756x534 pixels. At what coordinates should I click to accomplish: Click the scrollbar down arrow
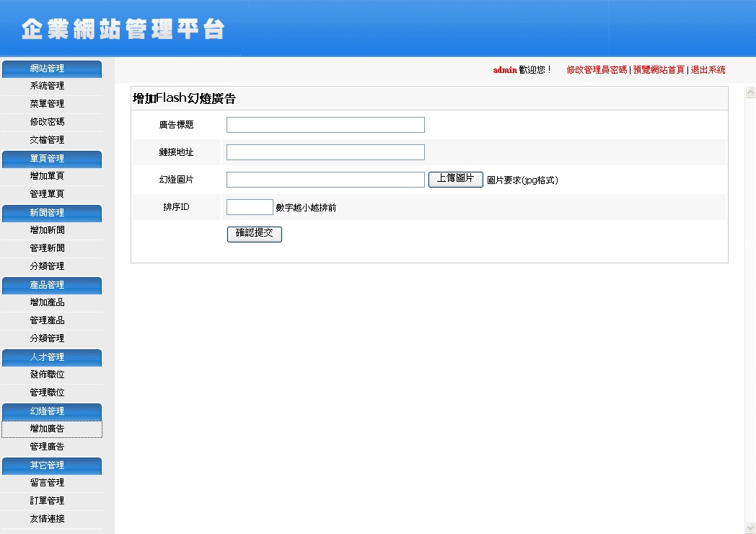click(x=750, y=528)
